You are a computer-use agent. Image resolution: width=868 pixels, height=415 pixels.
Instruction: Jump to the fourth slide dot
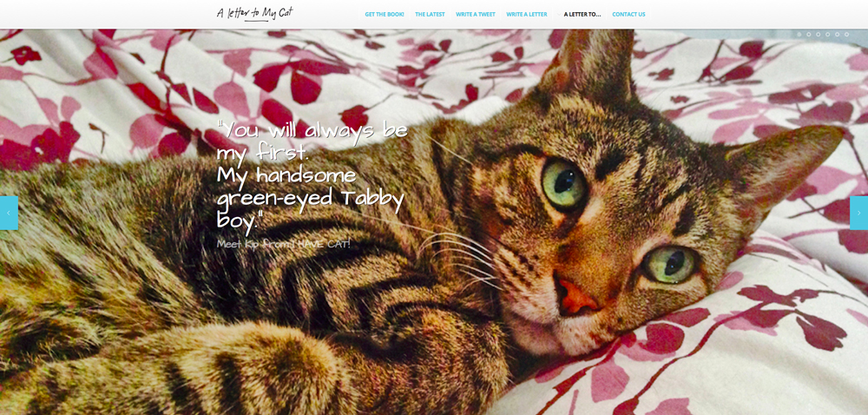827,35
